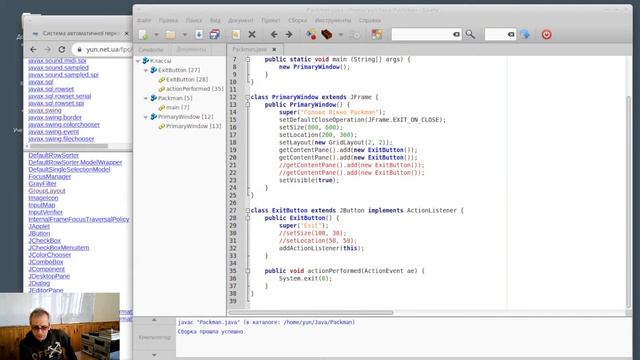Click the magnifier Find icon

point(470,35)
